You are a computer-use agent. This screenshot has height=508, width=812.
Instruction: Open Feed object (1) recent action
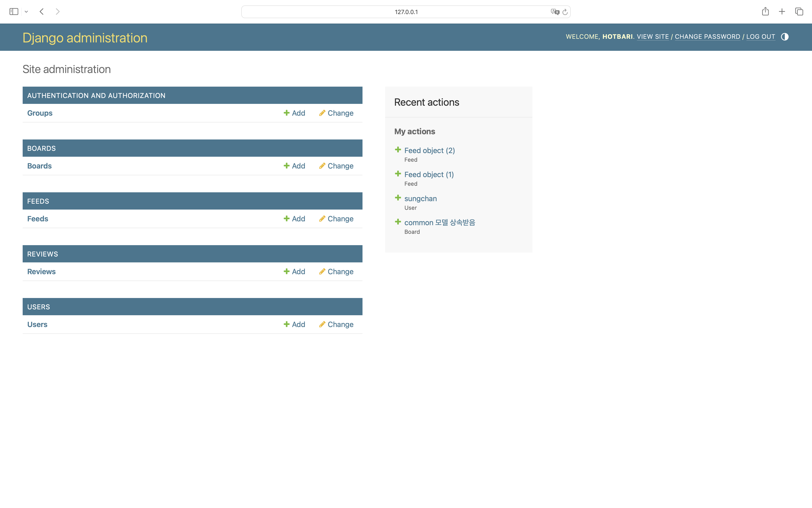(x=429, y=174)
